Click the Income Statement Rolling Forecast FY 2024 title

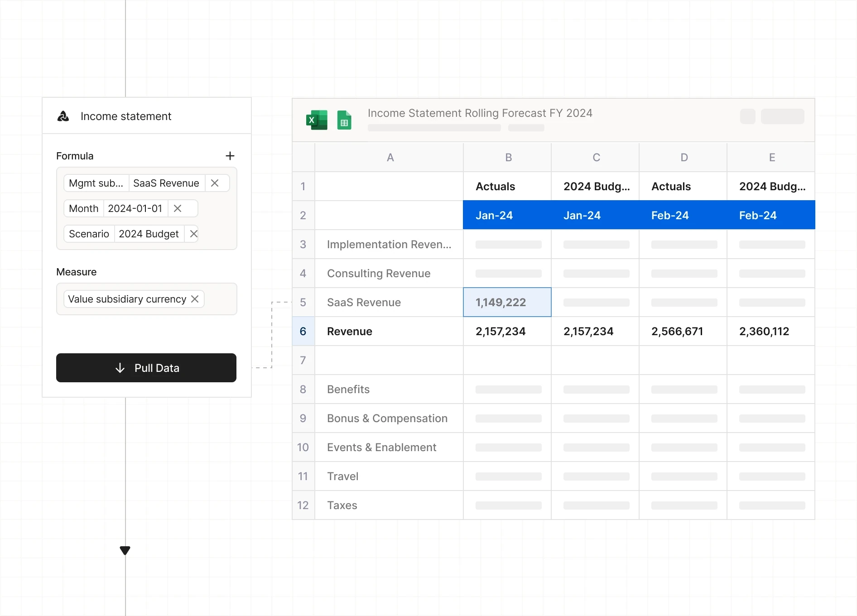480,113
